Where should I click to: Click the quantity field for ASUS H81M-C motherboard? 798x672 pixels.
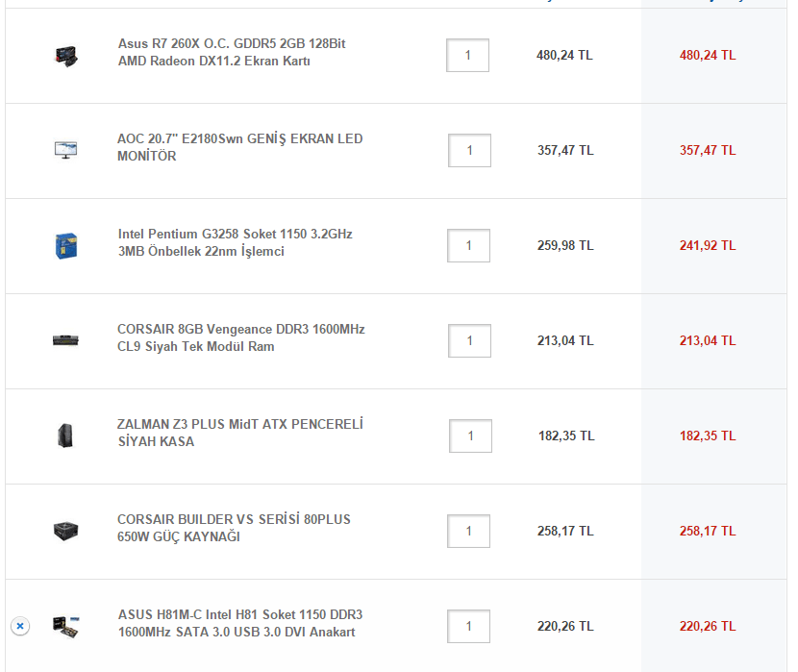pos(469,627)
